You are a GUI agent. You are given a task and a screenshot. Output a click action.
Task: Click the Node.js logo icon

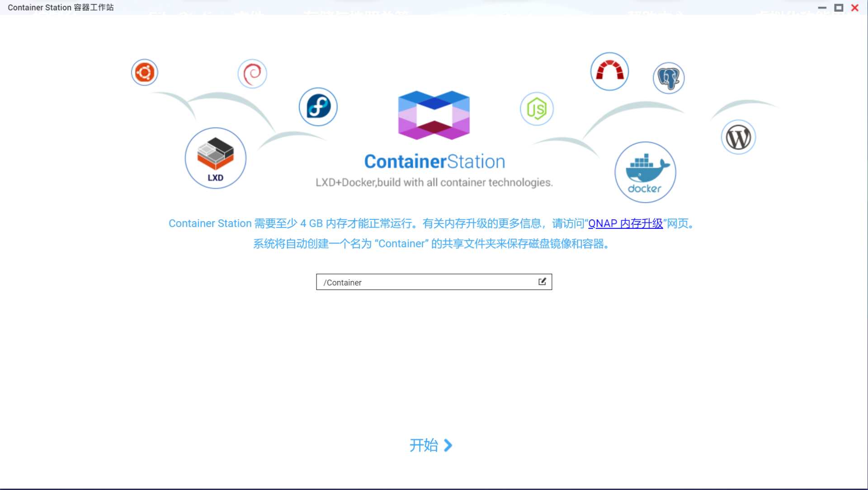tap(537, 109)
